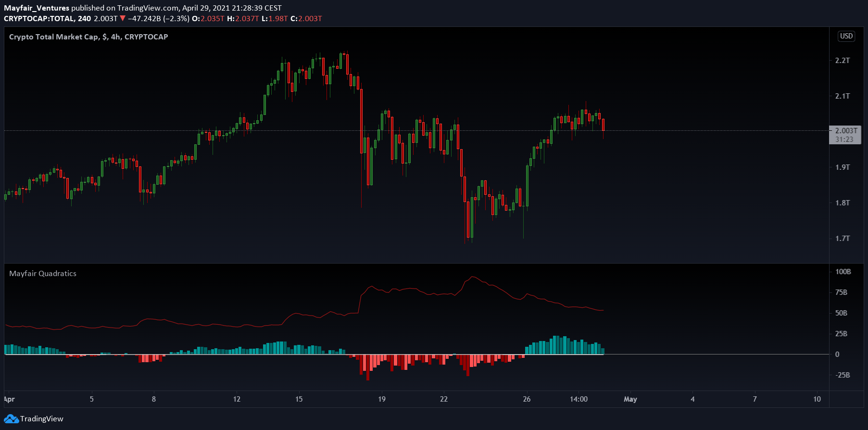Click the 2.2T price axis label
Image resolution: width=868 pixels, height=430 pixels.
[x=843, y=61]
